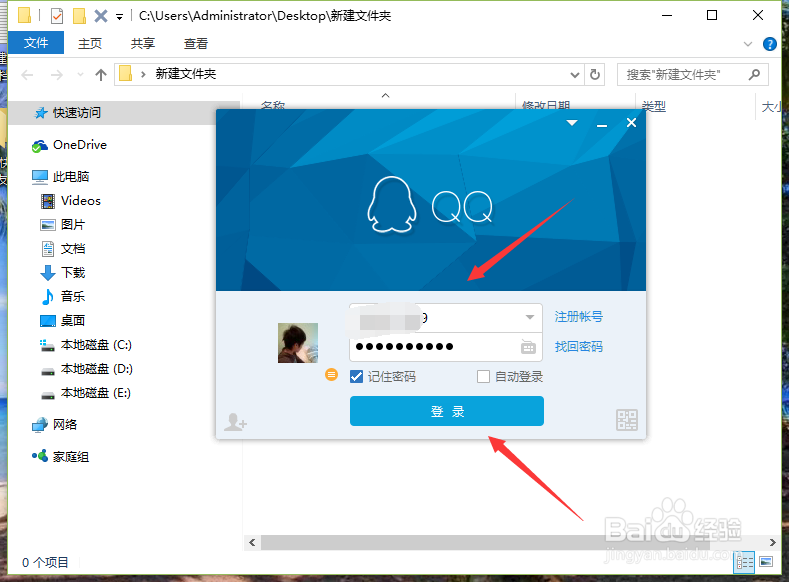Refresh the current folder
The height and width of the screenshot is (582, 789).
595,75
